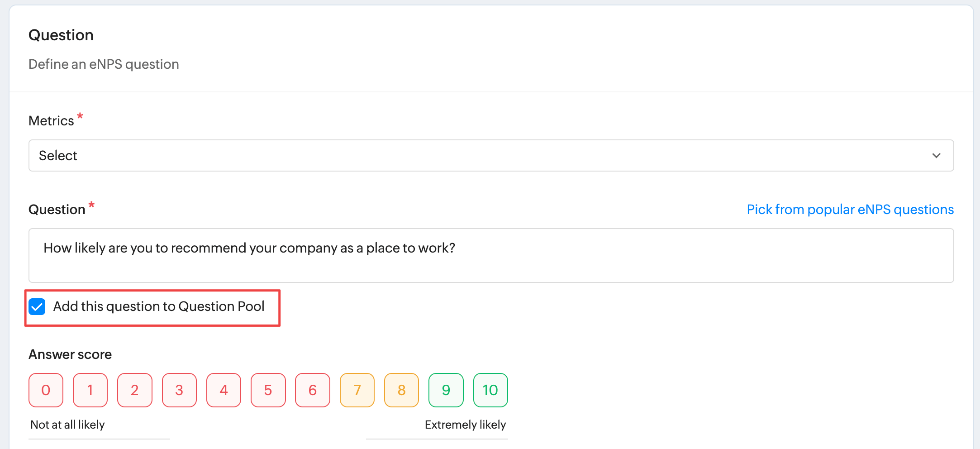980x449 pixels.
Task: Choose answer score 5
Action: [268, 390]
